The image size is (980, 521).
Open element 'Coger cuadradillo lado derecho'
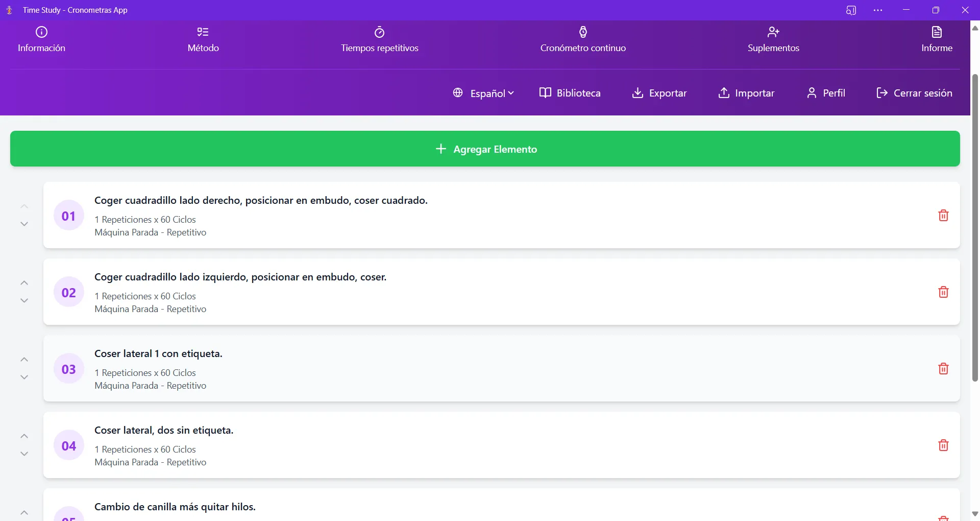(501, 215)
